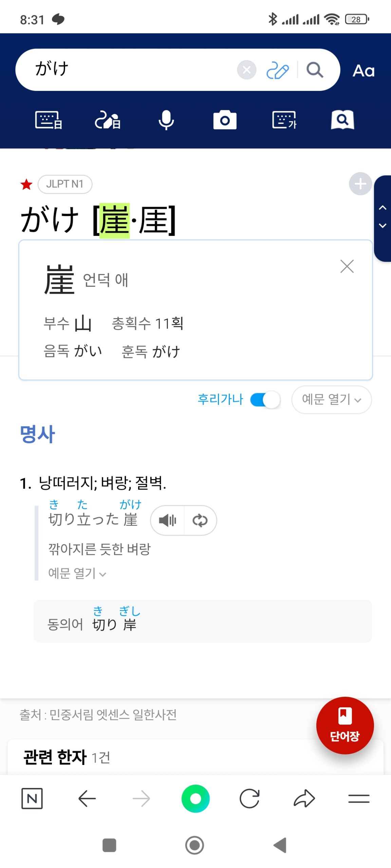391x868 pixels.
Task: Open camera search
Action: [225, 120]
